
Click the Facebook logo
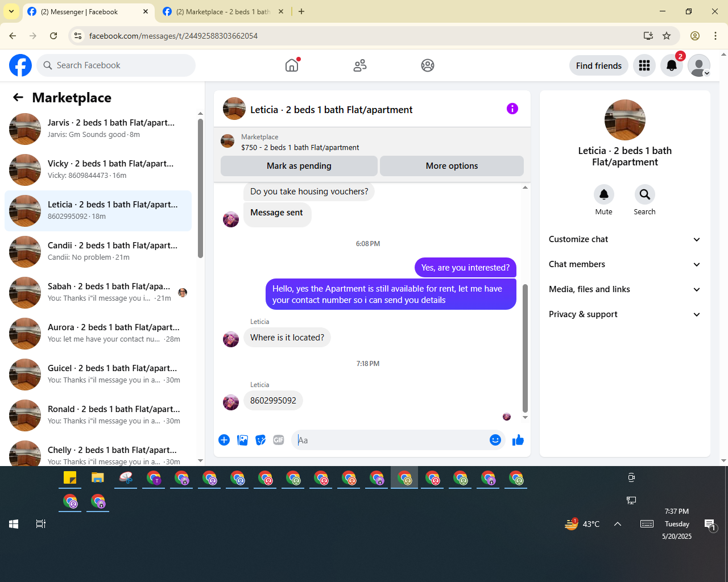point(20,65)
